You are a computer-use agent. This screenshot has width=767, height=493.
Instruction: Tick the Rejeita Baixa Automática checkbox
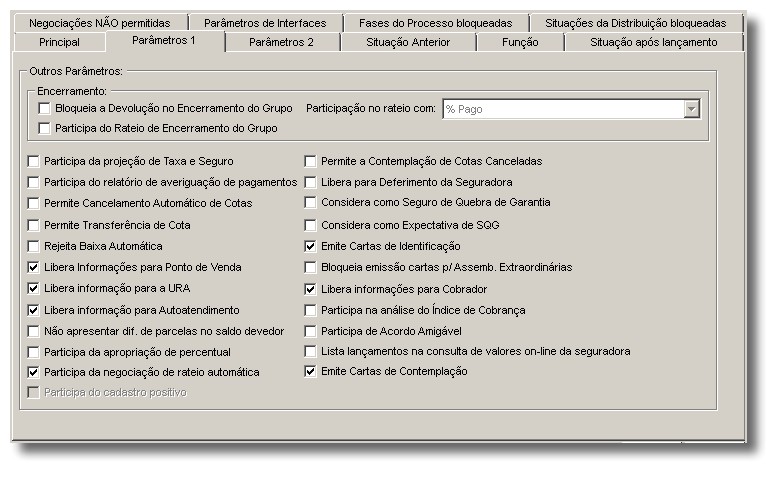pyautogui.click(x=33, y=246)
